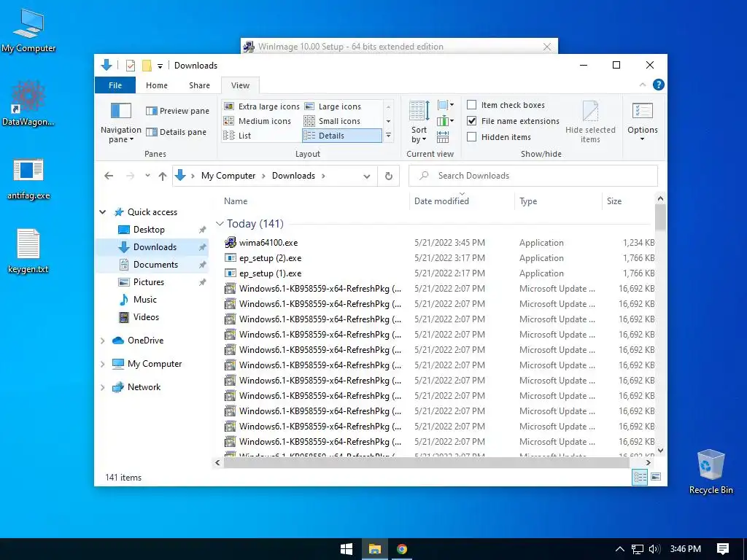Show hidden system tray icons
Viewport: 747px width, 560px height.
point(620,549)
